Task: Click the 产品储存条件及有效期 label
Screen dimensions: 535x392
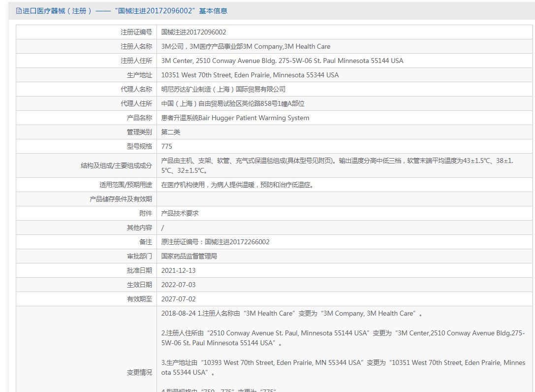Action: pos(121,199)
